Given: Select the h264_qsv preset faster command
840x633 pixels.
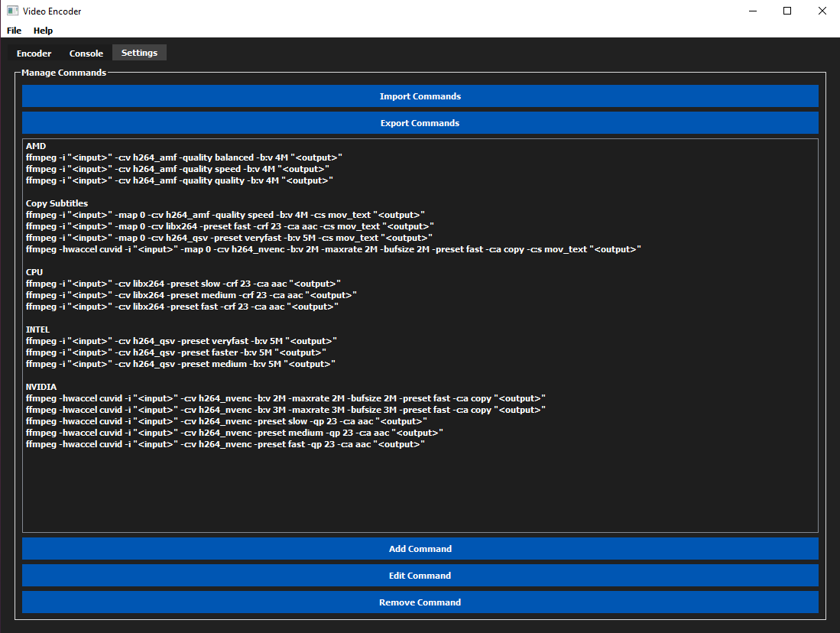Looking at the screenshot, I should (176, 352).
